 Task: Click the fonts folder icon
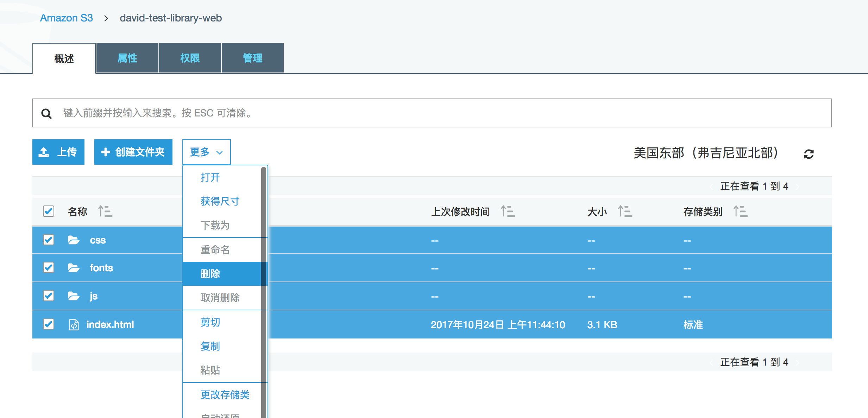click(74, 268)
